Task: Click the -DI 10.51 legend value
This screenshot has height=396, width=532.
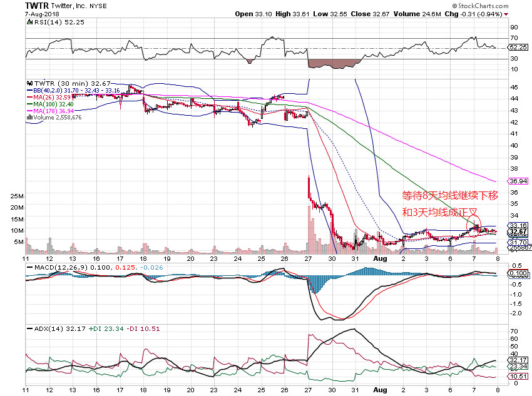Action: tap(143, 328)
